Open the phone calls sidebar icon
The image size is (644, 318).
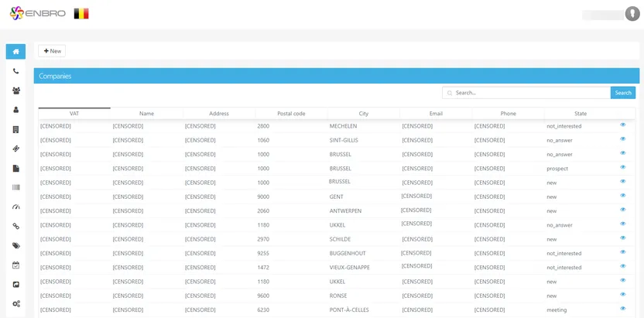coord(16,71)
